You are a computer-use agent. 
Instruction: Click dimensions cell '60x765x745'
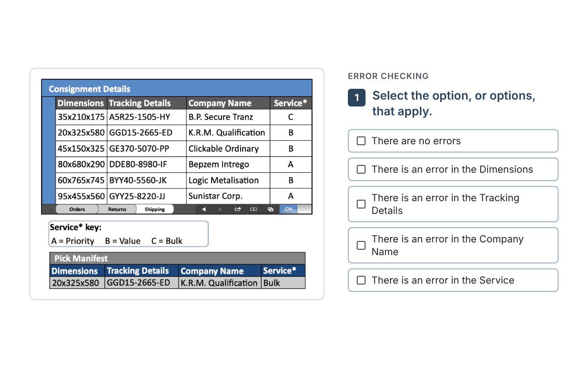81,180
